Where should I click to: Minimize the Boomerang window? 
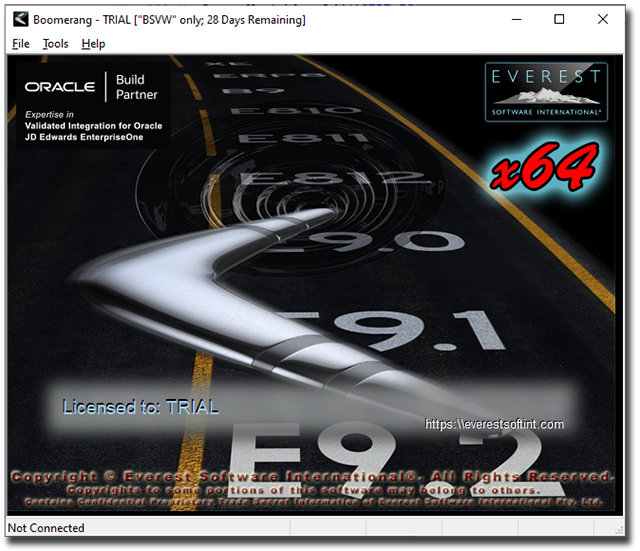[516, 19]
